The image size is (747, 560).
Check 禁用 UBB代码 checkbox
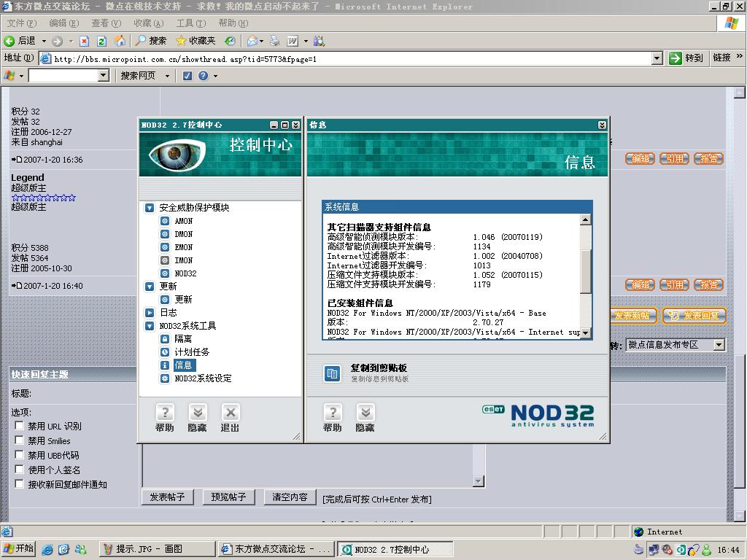coord(19,454)
